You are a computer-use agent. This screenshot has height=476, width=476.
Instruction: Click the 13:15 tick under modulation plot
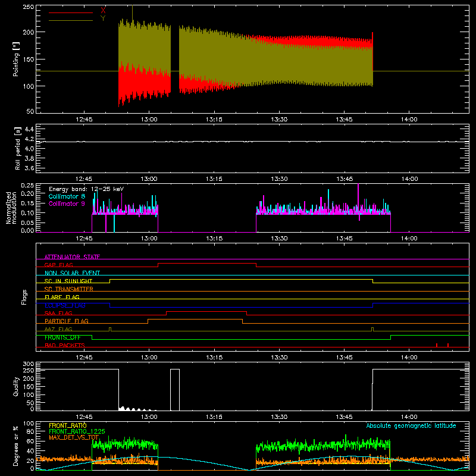pyautogui.click(x=214, y=239)
